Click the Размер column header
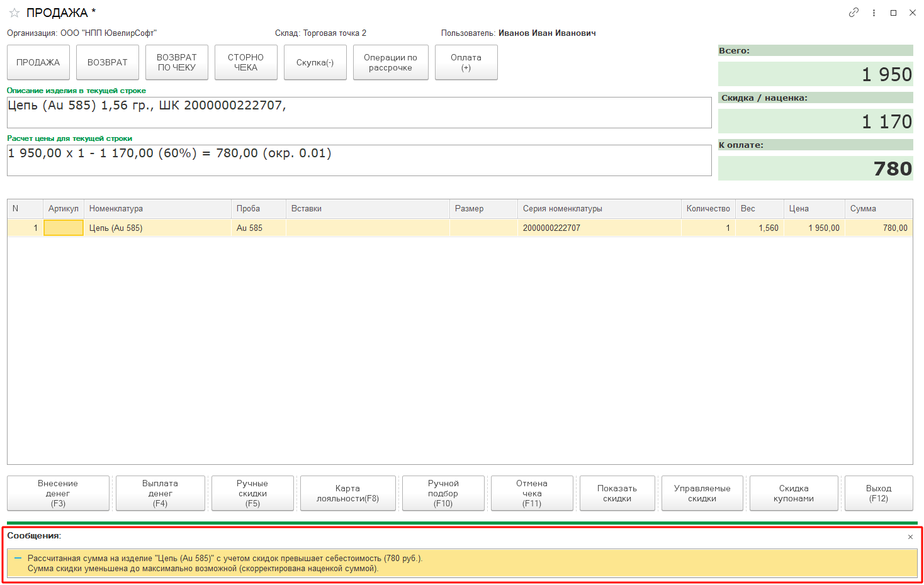Viewport: 924px width, 585px height. (x=484, y=209)
